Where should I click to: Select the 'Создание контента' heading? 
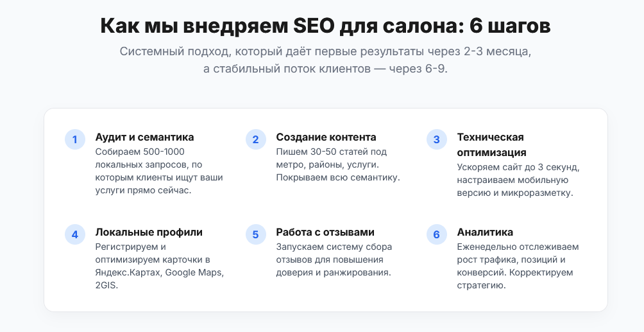click(x=326, y=137)
